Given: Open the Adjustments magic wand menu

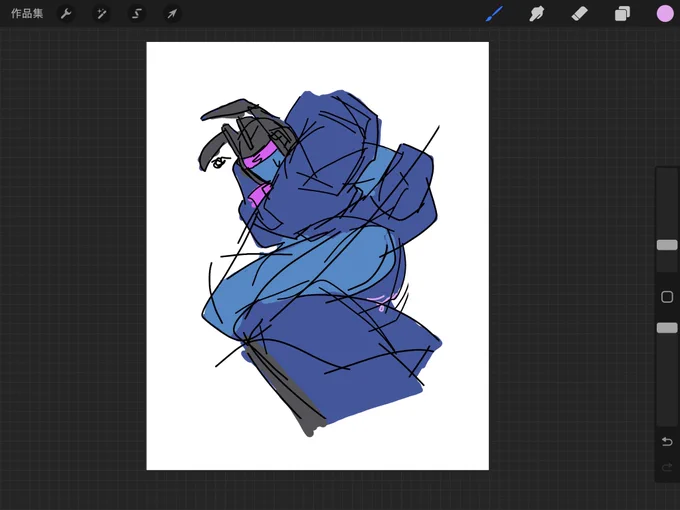Looking at the screenshot, I should click(x=101, y=14).
